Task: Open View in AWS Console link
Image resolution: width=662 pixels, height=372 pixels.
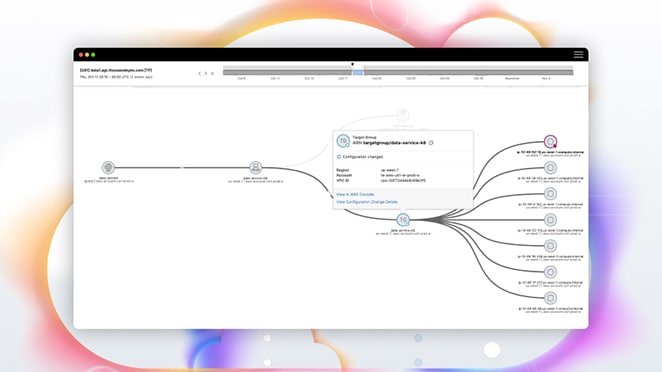Action: pyautogui.click(x=355, y=195)
